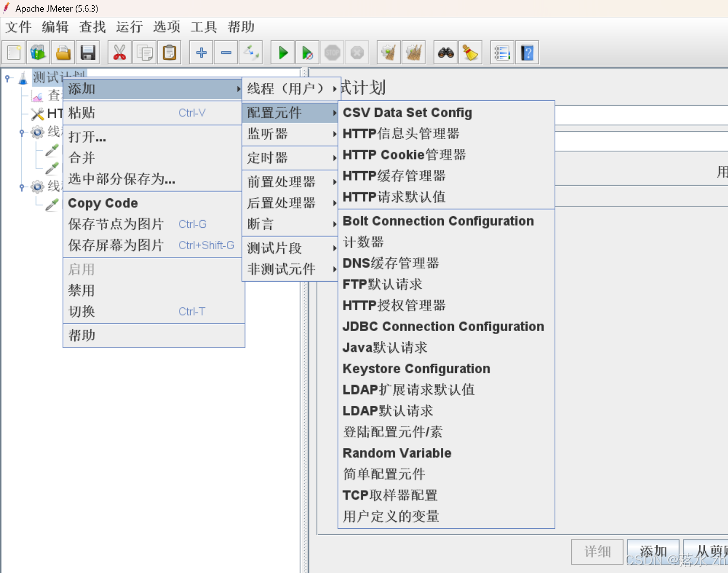Save the test plan with floppy icon
Screen dimensions: 728x573
(88, 52)
